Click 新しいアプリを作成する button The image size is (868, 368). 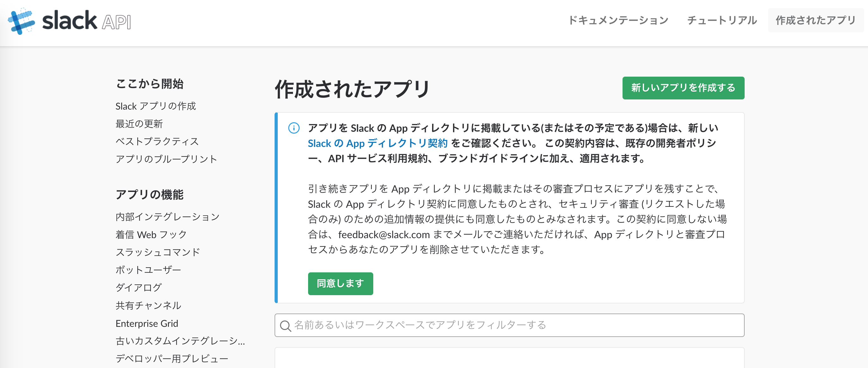(x=683, y=88)
